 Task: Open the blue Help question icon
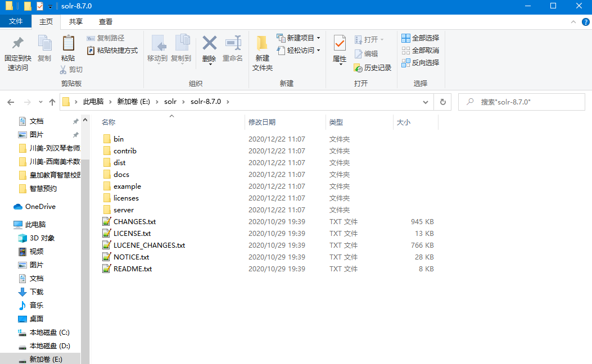[x=586, y=22]
